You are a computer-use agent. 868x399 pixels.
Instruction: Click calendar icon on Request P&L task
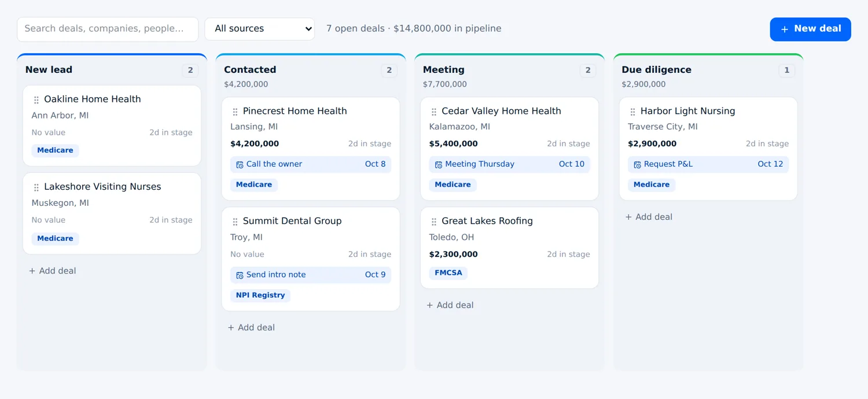click(637, 165)
